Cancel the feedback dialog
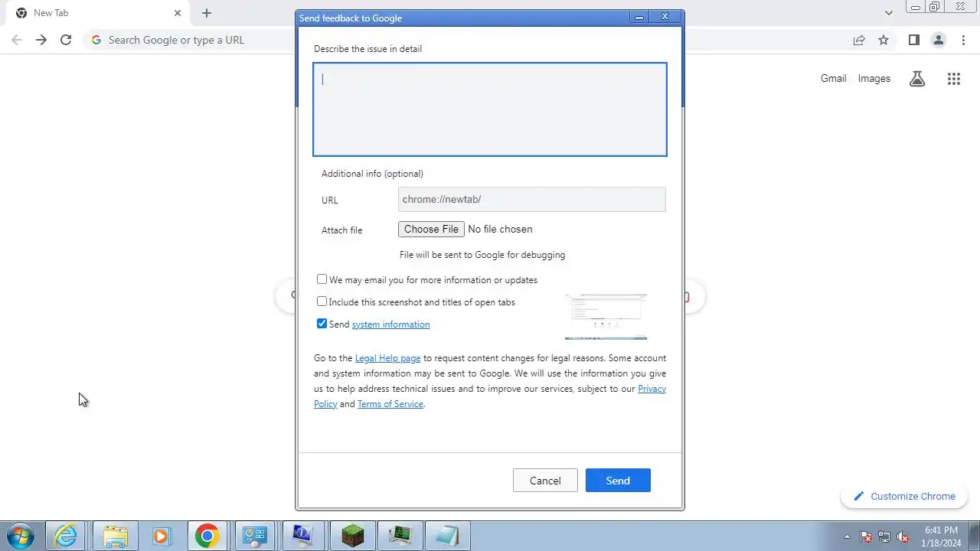Viewport: 980px width, 551px height. click(x=545, y=481)
